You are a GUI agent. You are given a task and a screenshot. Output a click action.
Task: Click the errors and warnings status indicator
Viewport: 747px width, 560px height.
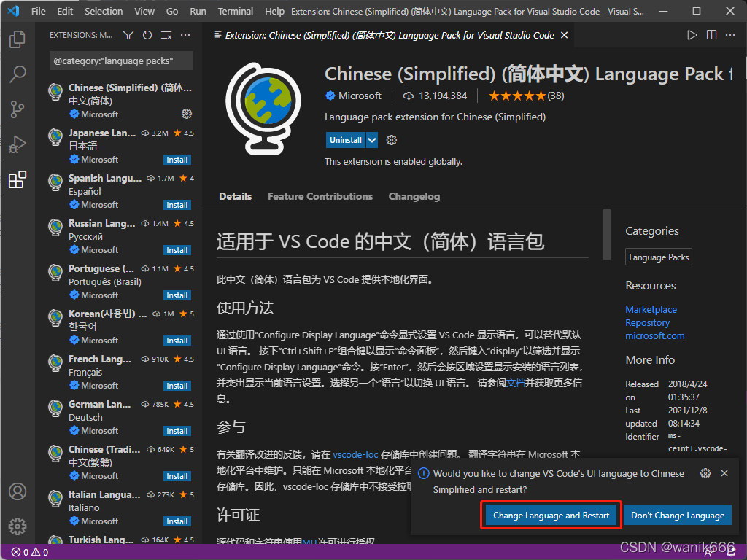[x=30, y=553]
